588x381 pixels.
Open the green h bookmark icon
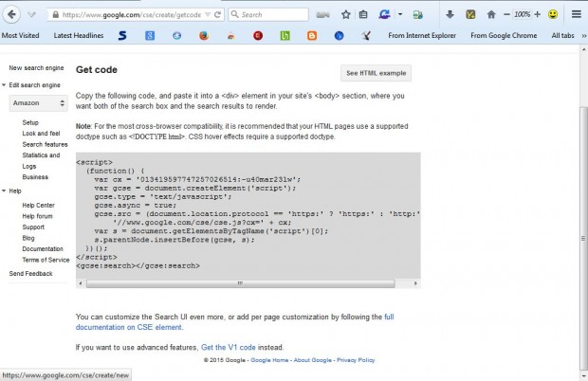285,36
